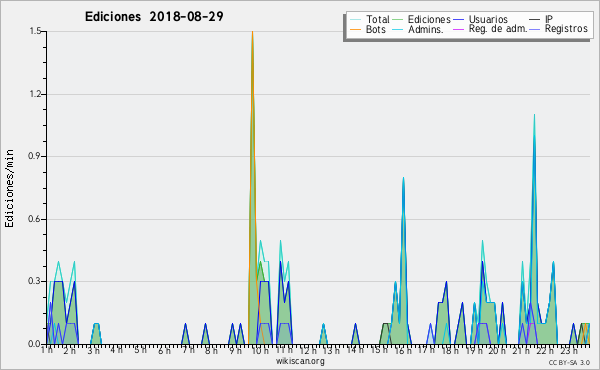Click the '19 h' x-axis label
The width and height of the screenshot is (600, 370).
(474, 350)
